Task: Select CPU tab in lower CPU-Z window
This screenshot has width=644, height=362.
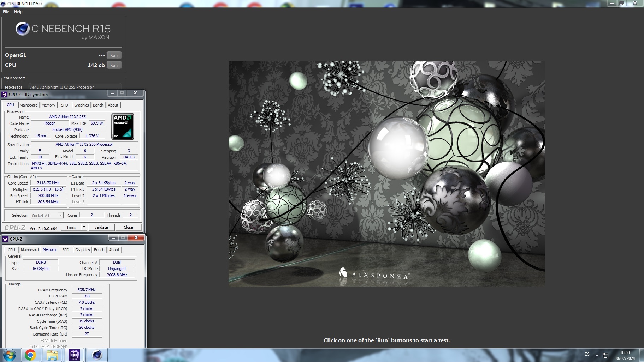Action: [12, 250]
